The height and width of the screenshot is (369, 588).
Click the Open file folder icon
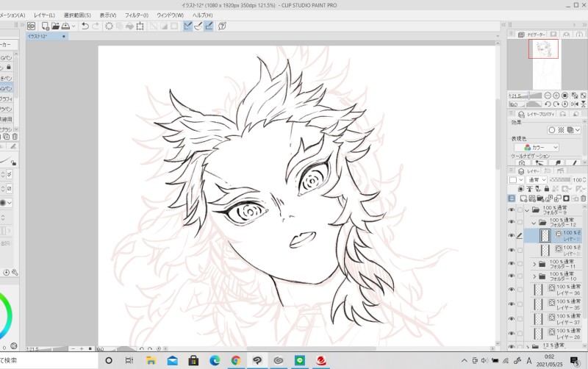coord(56,26)
